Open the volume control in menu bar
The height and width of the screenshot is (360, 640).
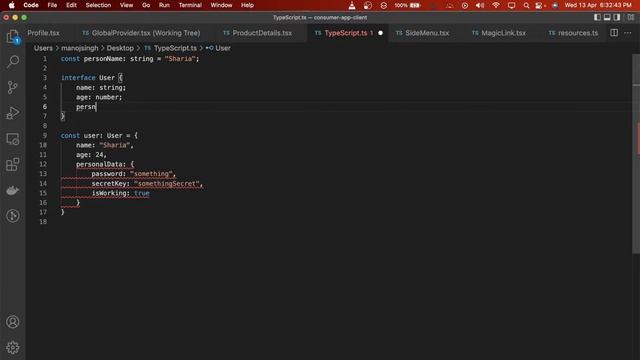pos(480,5)
